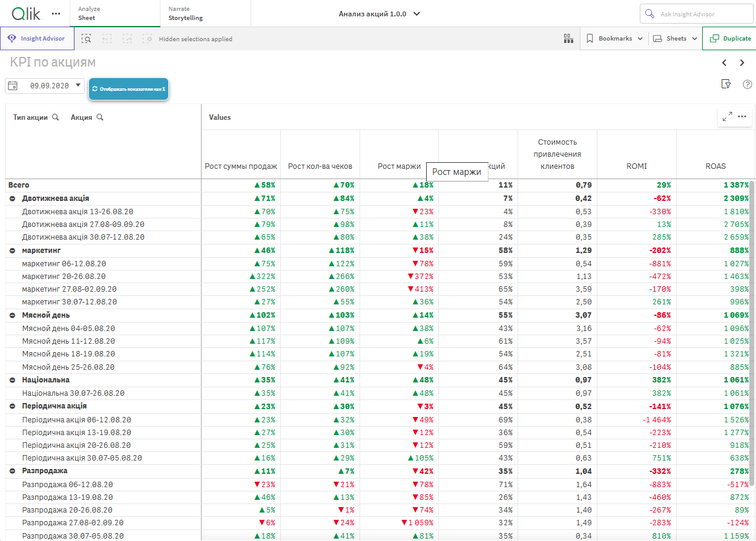Go to previous sheet arrow

pos(724,63)
